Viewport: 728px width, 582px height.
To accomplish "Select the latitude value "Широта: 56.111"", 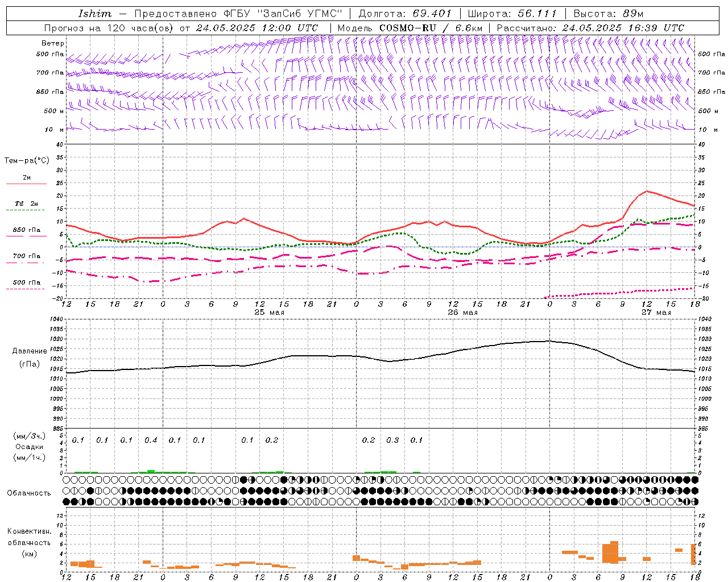I will (x=512, y=14).
